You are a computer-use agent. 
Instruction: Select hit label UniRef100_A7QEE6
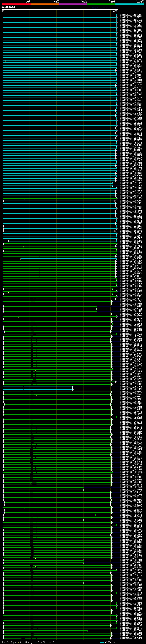tap(131, 48)
